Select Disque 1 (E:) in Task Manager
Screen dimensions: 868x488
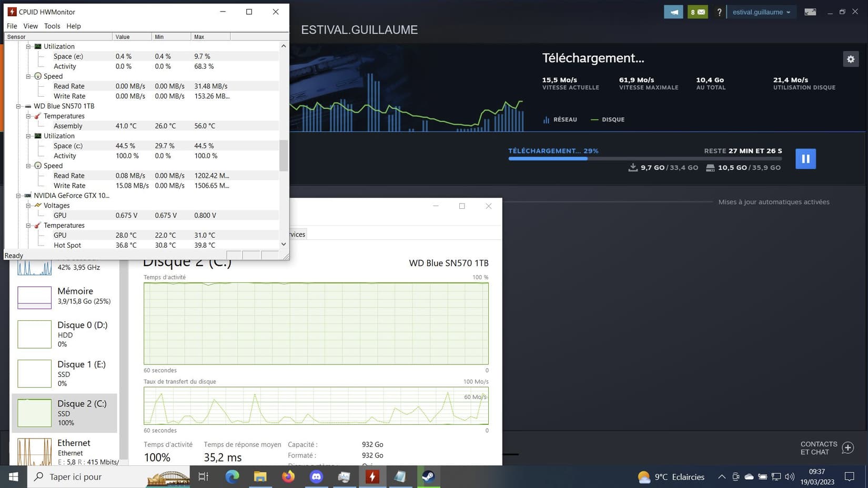[x=64, y=374]
